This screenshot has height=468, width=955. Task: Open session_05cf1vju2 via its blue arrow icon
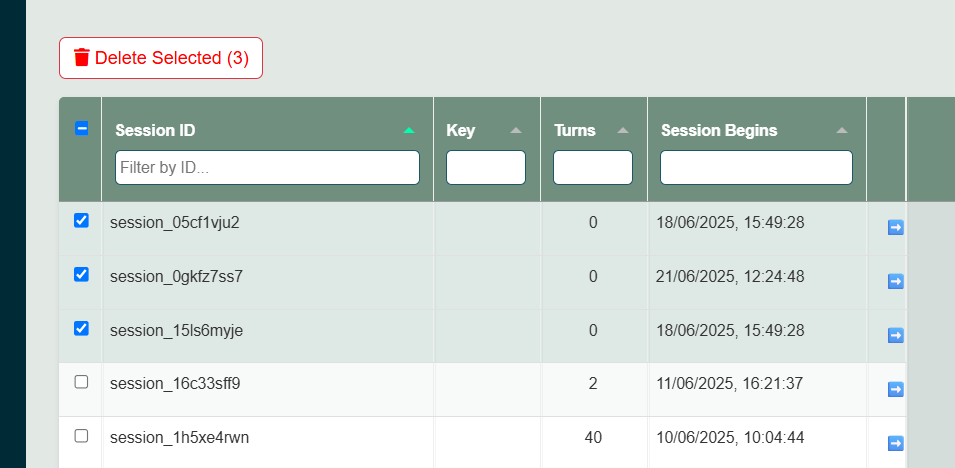[895, 228]
